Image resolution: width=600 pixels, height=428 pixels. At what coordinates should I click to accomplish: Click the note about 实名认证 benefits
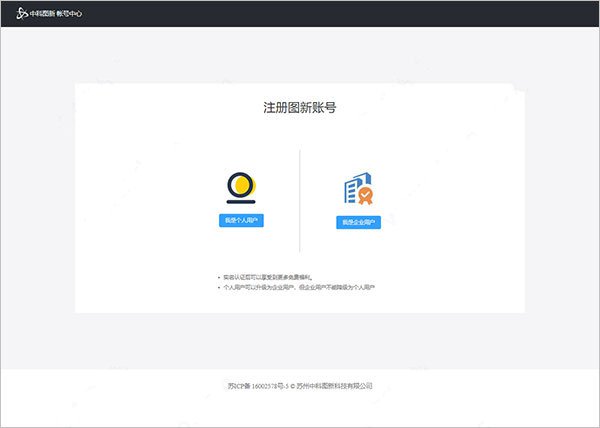click(x=269, y=277)
